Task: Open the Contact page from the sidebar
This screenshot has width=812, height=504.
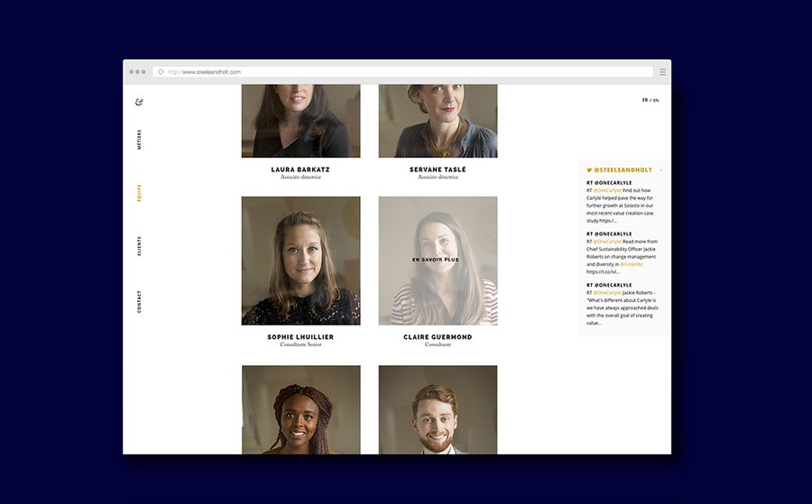Action: tap(139, 301)
